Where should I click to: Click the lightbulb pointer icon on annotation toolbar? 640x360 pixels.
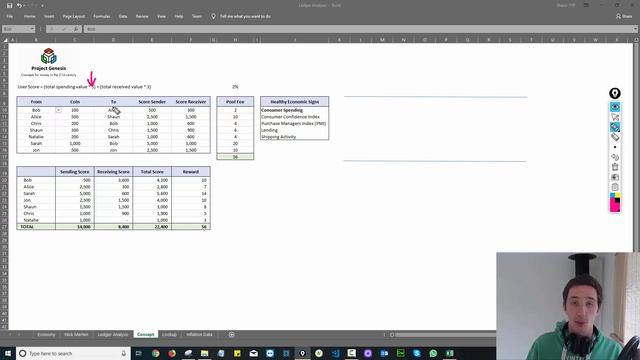tap(615, 93)
